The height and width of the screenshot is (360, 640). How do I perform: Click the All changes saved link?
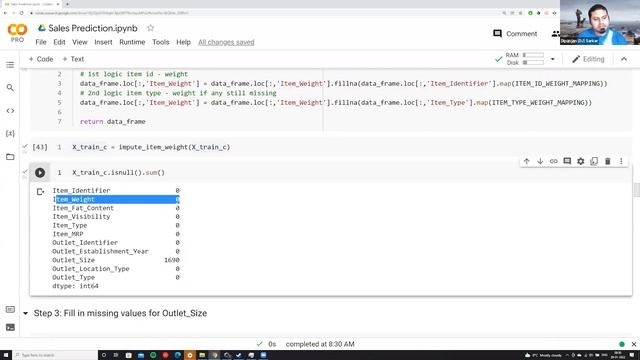[226, 42]
